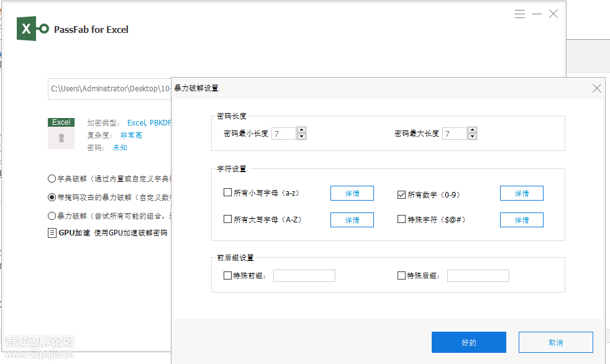Click the 使用GPU加速破解密码 label
Screen dimensions: 610x364
tap(130, 233)
